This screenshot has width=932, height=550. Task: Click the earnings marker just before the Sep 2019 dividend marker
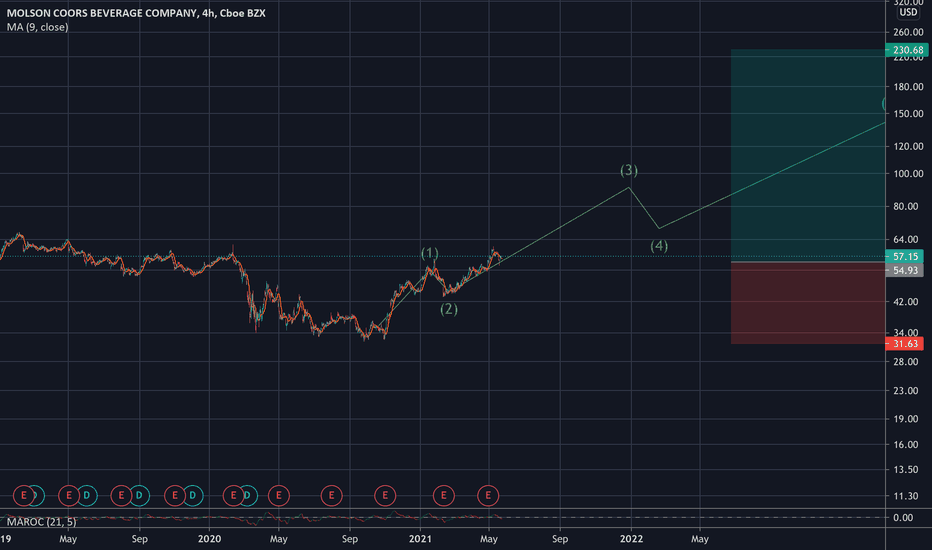pos(121,495)
